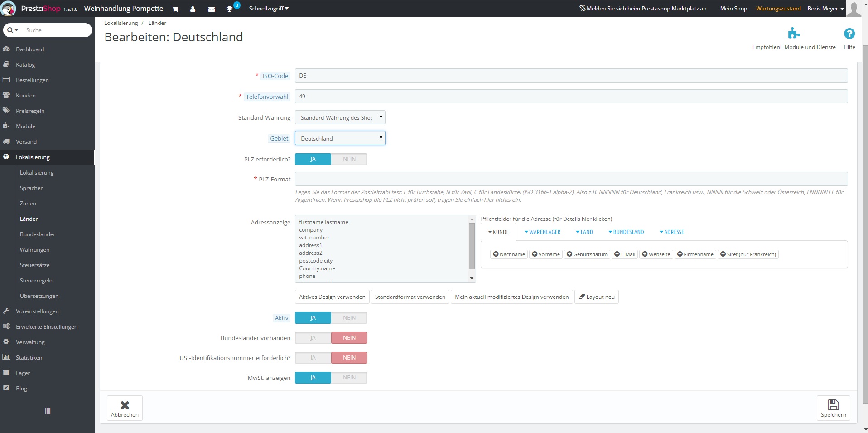Click Standardformat verwenden button

tap(410, 297)
